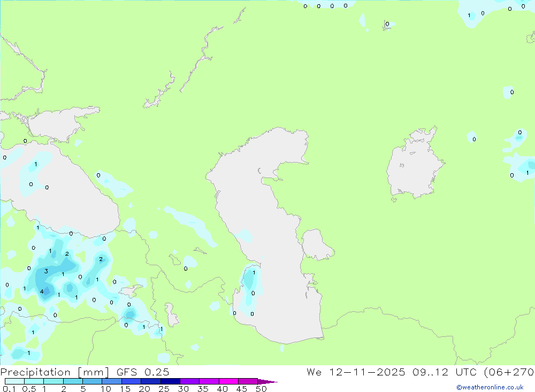Viewport: 535px width, 392px height.
Task: Click the 45–50 mm legend swatch
Action: [248, 381]
